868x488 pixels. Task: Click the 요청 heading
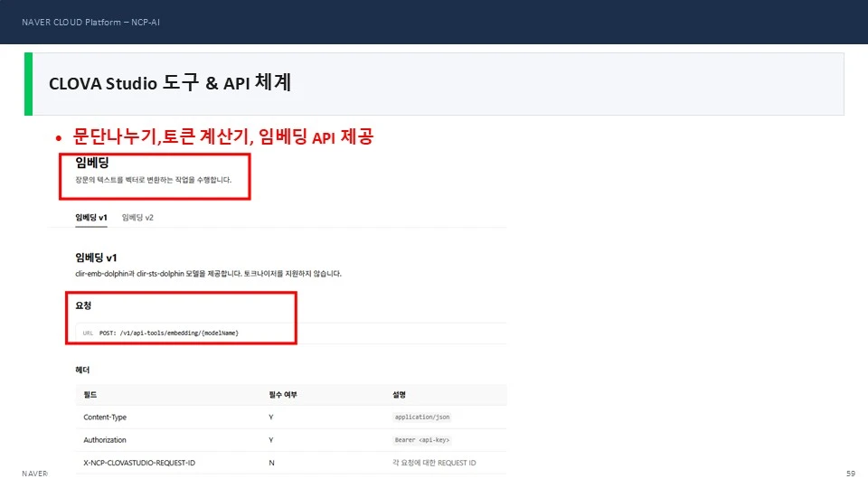tap(83, 305)
